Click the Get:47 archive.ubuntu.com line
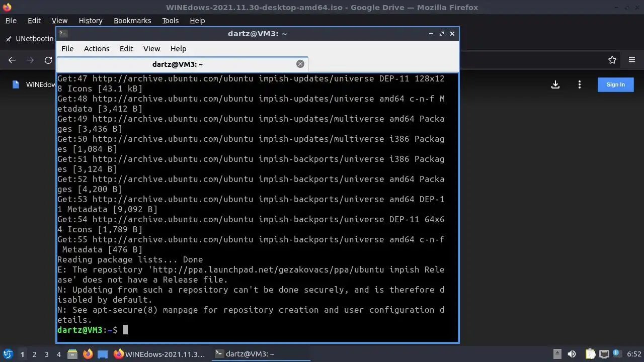The width and height of the screenshot is (644, 362). (x=251, y=83)
